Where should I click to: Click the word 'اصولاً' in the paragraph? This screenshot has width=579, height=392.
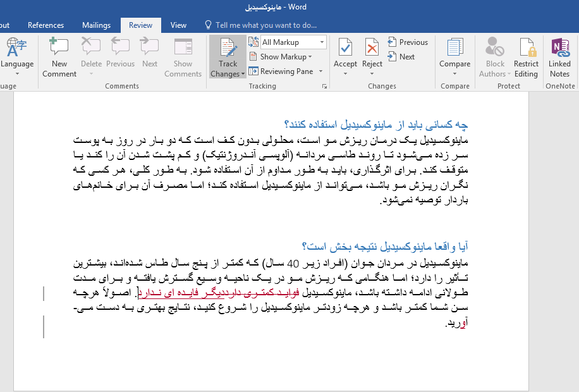118,293
